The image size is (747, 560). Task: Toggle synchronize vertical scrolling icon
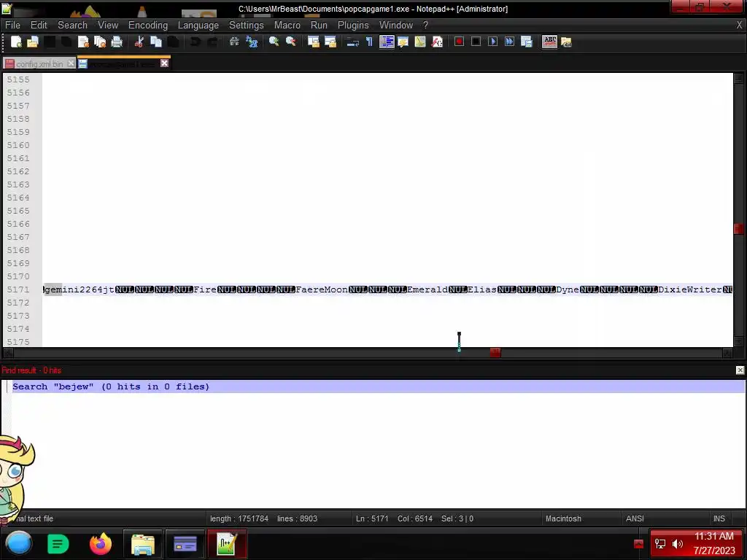pyautogui.click(x=314, y=42)
